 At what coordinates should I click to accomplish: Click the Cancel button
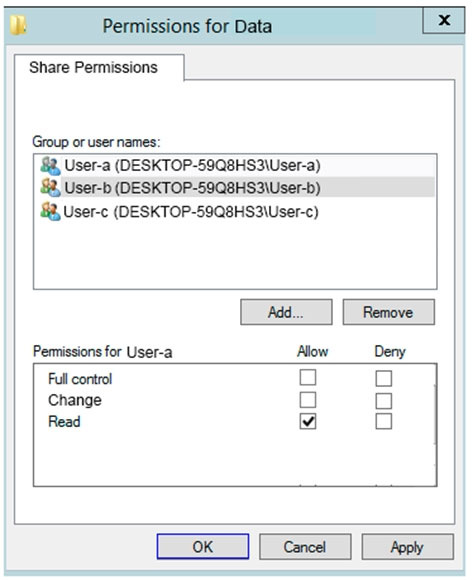[305, 546]
